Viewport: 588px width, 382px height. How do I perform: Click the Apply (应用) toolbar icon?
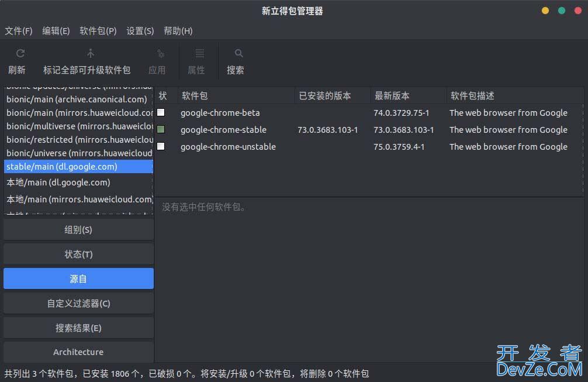click(161, 54)
